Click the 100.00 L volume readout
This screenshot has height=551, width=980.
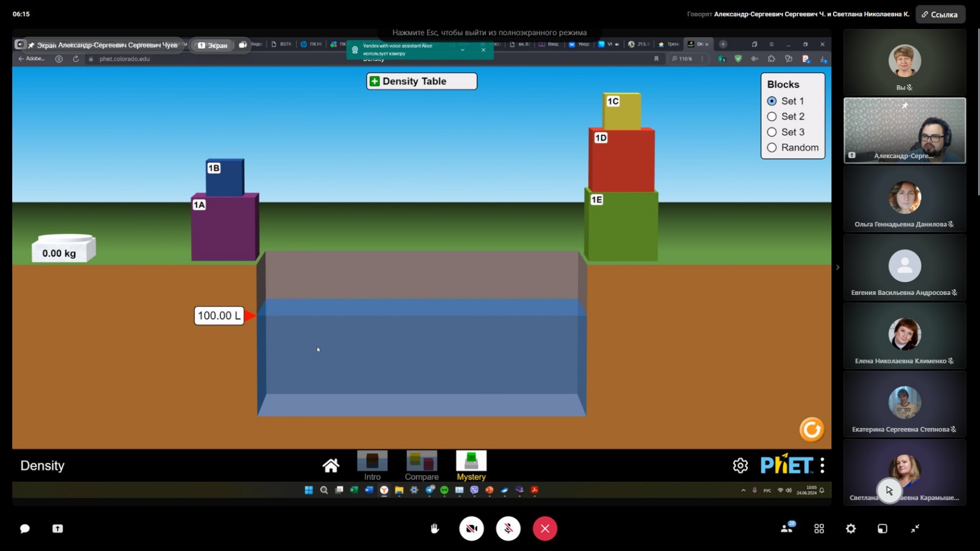(219, 315)
